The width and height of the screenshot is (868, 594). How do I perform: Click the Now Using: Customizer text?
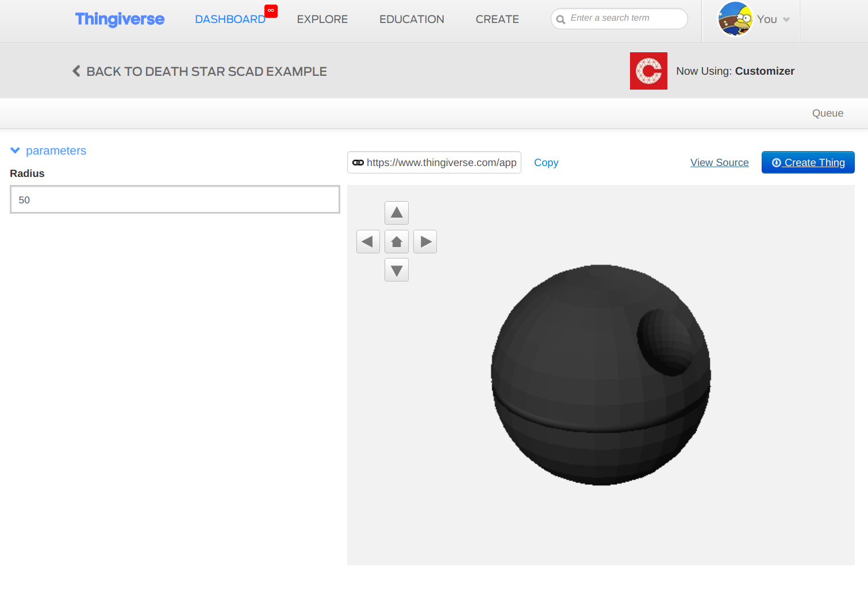pos(735,71)
